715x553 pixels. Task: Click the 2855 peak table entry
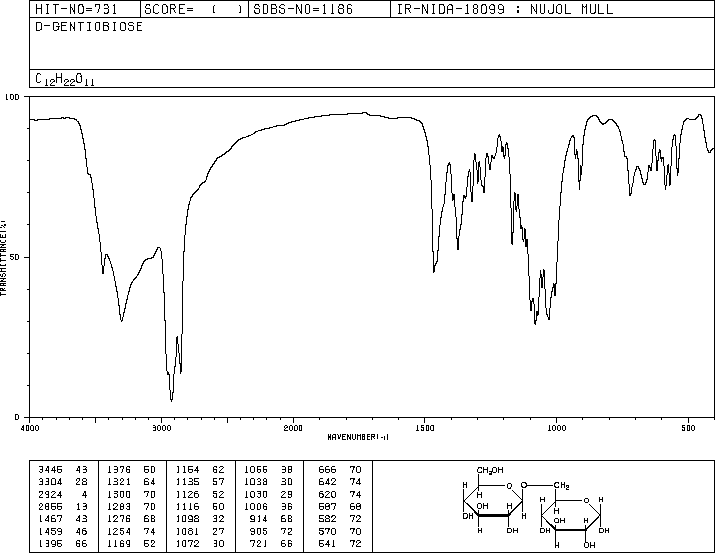63,506
